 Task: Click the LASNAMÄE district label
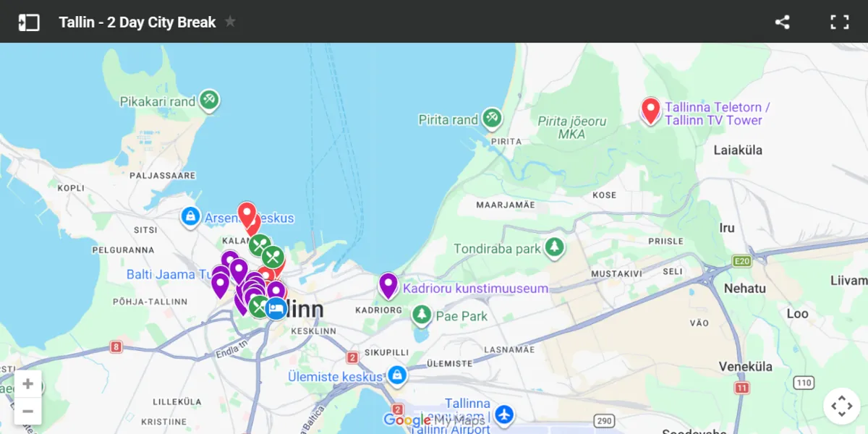point(508,349)
